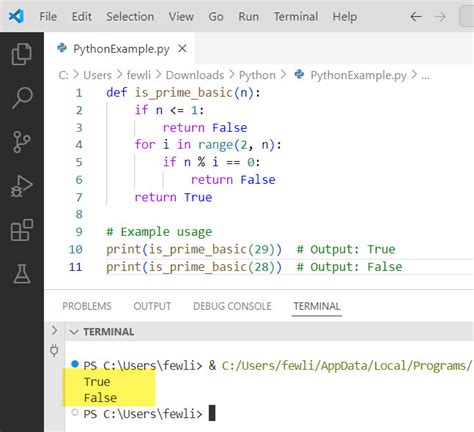Click the '# Example usage' comment
Viewport: 474px width, 432px height.
159,232
